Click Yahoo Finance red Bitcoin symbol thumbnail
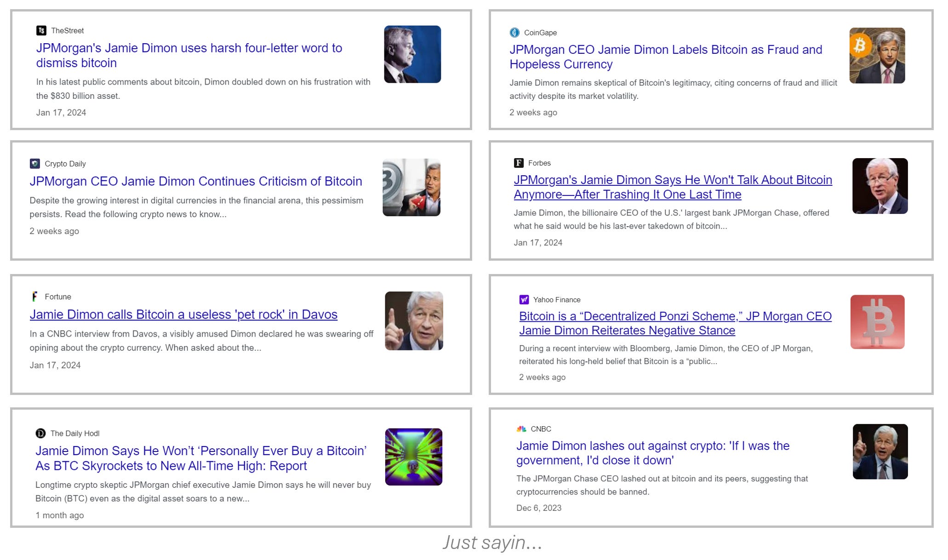Image resolution: width=948 pixels, height=560 pixels. pyautogui.click(x=877, y=322)
